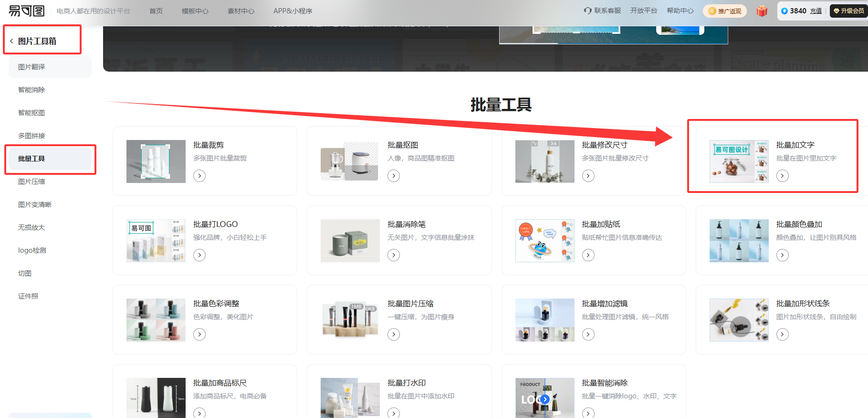This screenshot has width=868, height=418.
Task: Click the arrow under 批量抠图
Action: point(394,176)
